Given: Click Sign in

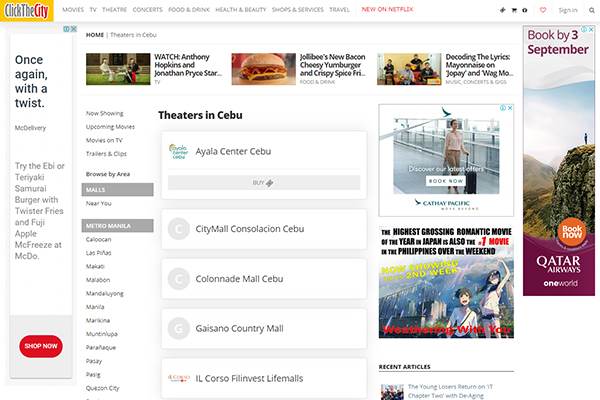Looking at the screenshot, I should pyautogui.click(x=568, y=10).
